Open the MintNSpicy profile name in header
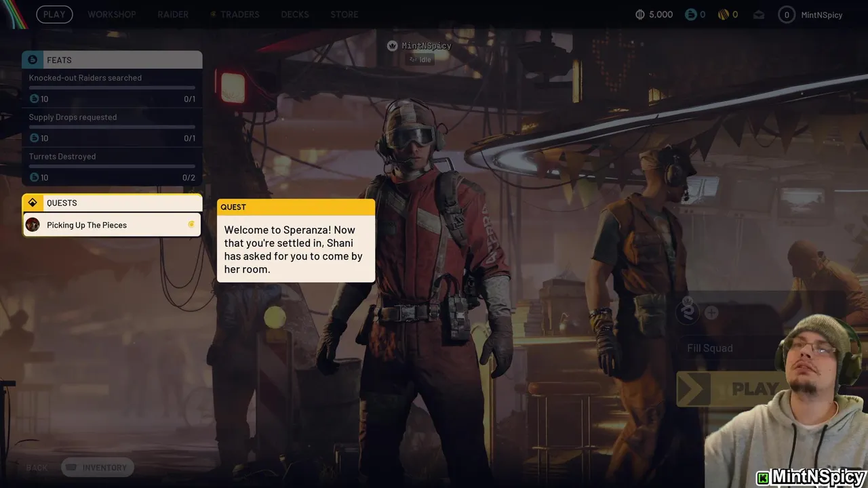This screenshot has width=868, height=488. tap(822, 15)
